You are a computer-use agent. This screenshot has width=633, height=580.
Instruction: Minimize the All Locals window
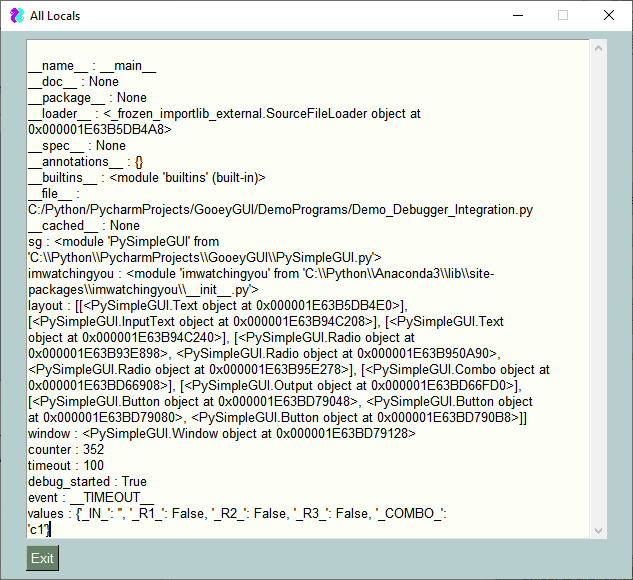518,15
